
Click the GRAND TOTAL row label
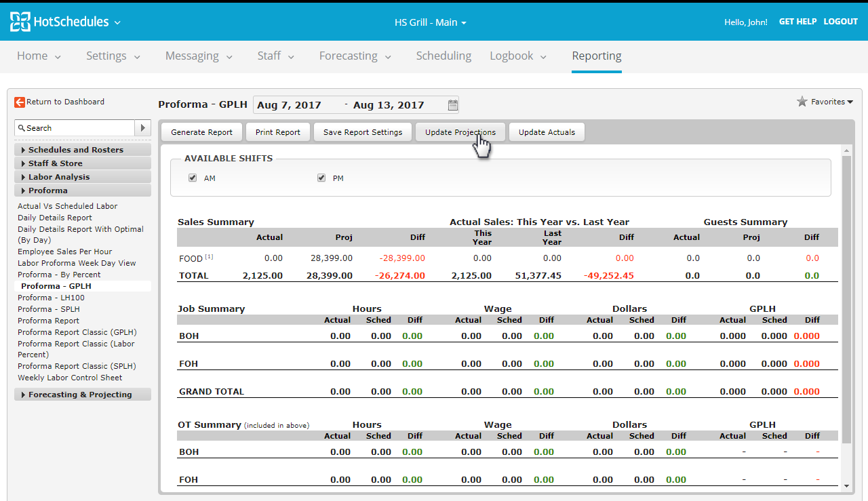(212, 392)
